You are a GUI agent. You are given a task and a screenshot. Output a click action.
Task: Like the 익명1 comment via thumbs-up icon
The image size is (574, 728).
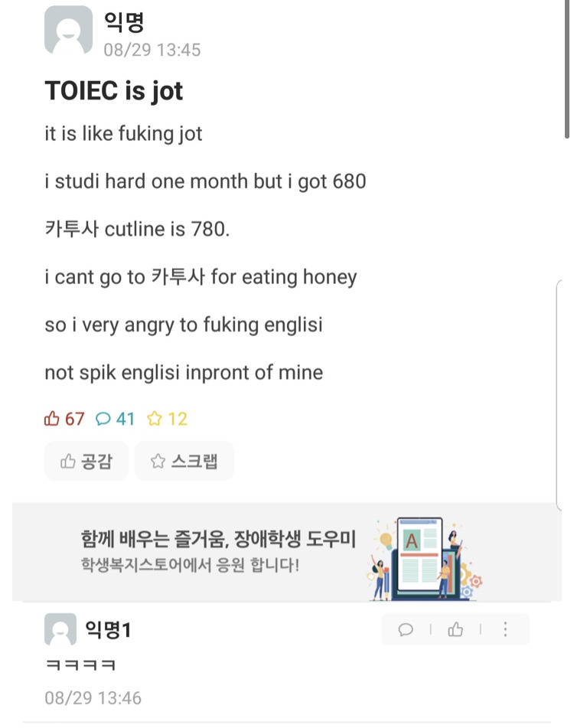coord(455,629)
